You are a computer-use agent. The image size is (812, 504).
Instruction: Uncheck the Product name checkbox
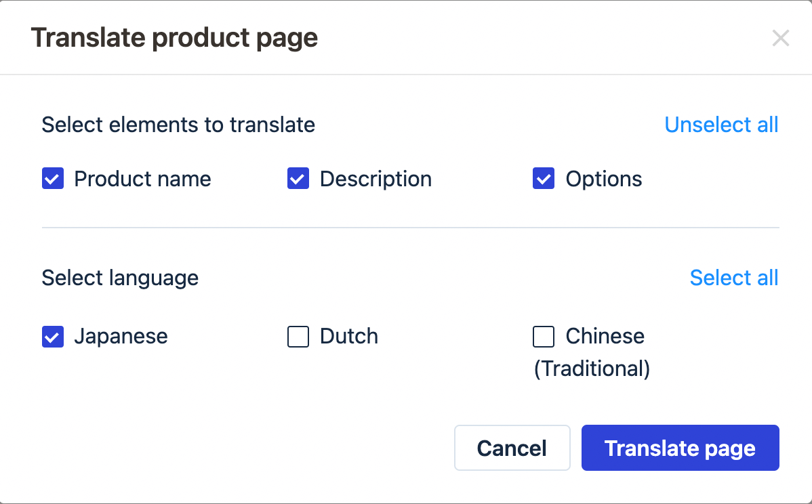tap(53, 179)
